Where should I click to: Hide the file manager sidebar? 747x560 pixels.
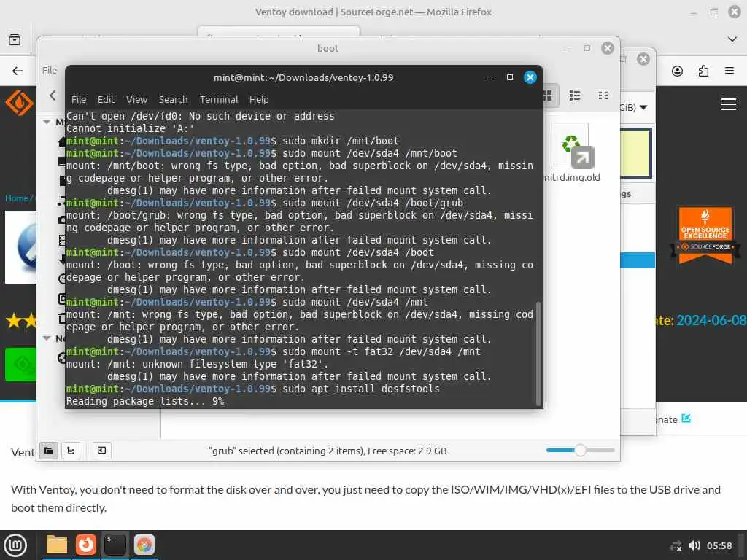point(101,451)
